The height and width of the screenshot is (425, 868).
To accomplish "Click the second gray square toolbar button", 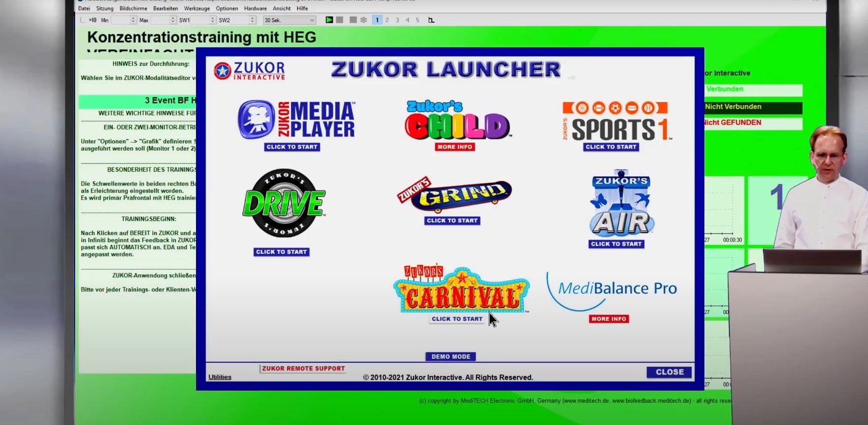I will pyautogui.click(x=353, y=20).
